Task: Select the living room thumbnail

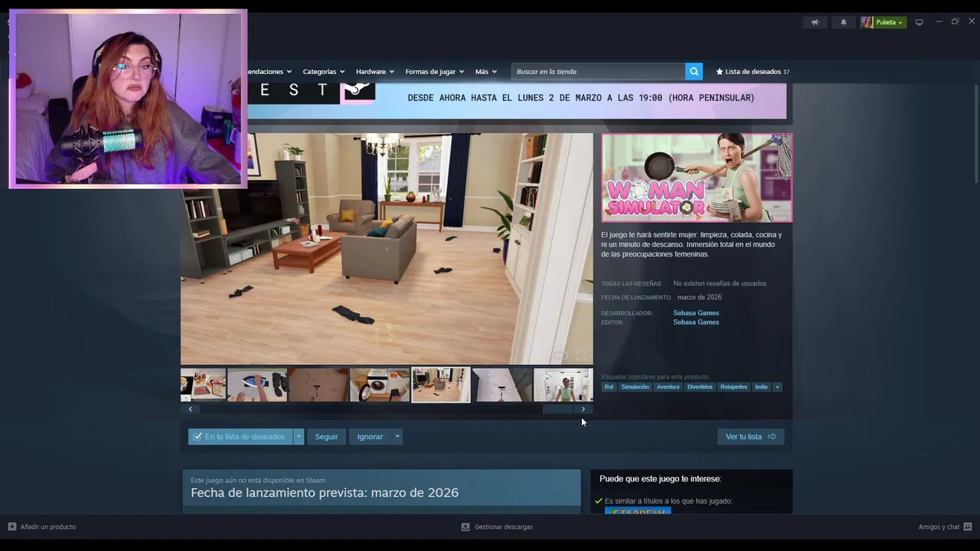Action: tap(441, 385)
